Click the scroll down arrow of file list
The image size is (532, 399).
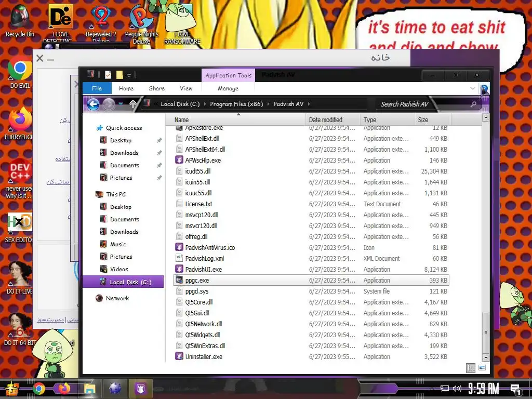pyautogui.click(x=486, y=357)
